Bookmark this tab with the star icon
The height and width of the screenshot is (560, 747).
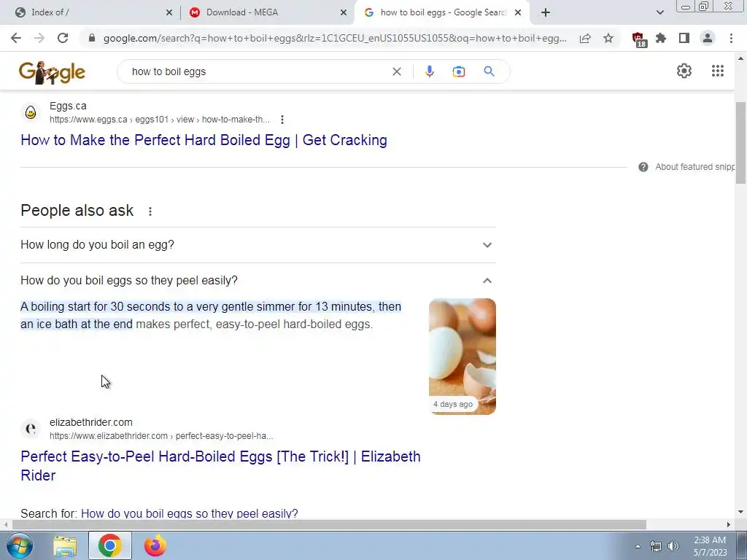click(x=608, y=38)
